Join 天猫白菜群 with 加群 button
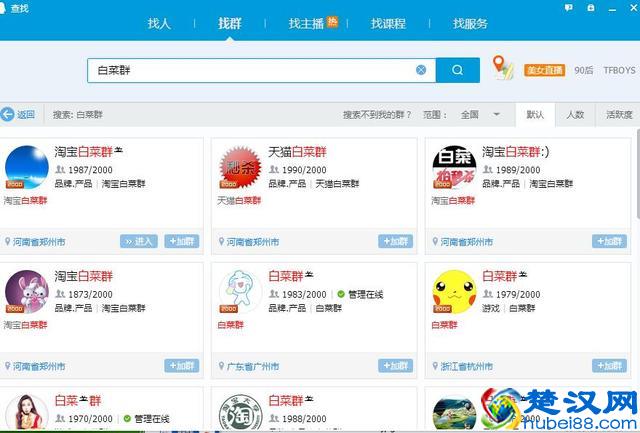Image resolution: width=640 pixels, height=433 pixels. coord(396,241)
